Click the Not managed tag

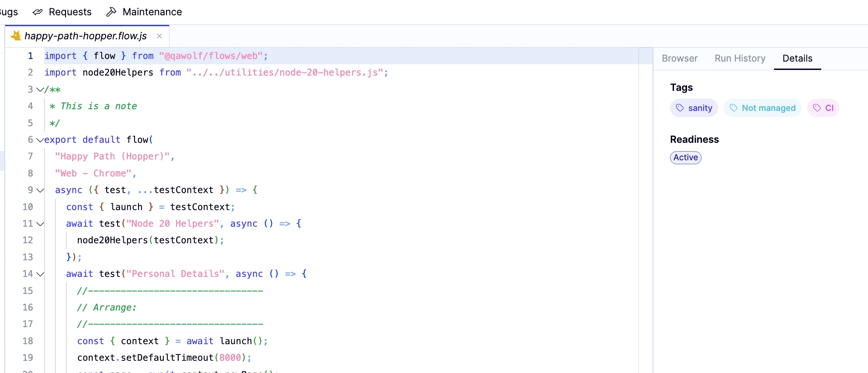(x=763, y=108)
